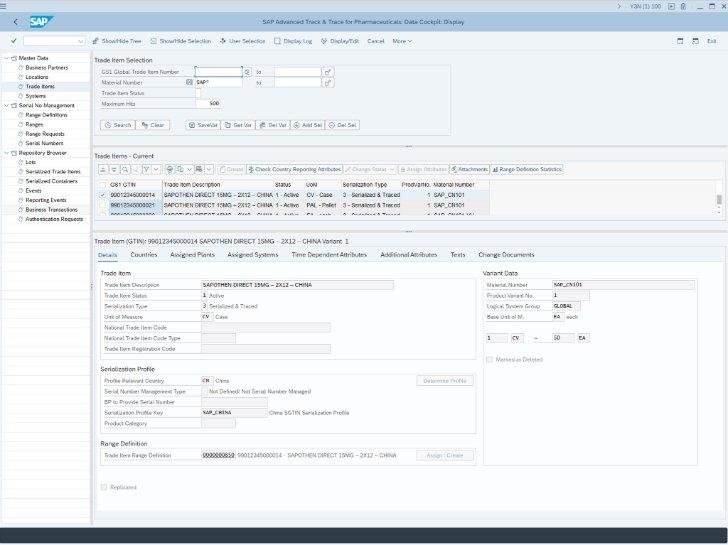This screenshot has width=728, height=545.
Task: Click the Range Definition Statistics icon button
Action: [526, 170]
